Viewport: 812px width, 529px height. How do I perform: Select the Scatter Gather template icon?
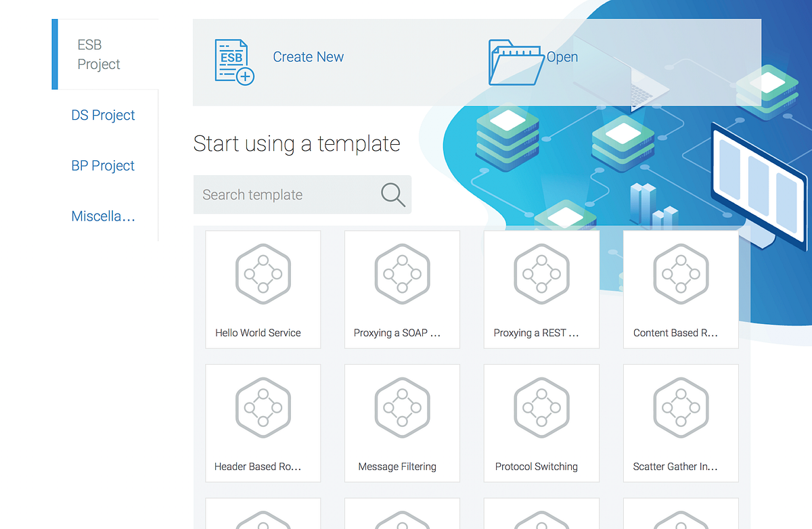tap(681, 407)
